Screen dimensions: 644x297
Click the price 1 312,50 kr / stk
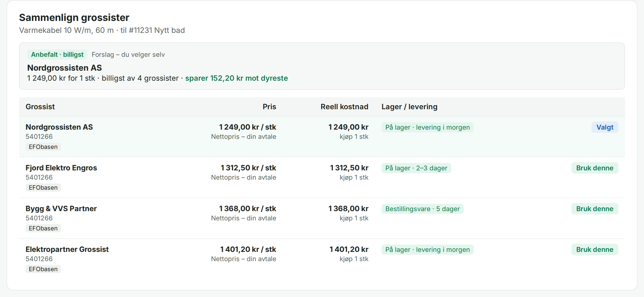click(x=248, y=168)
